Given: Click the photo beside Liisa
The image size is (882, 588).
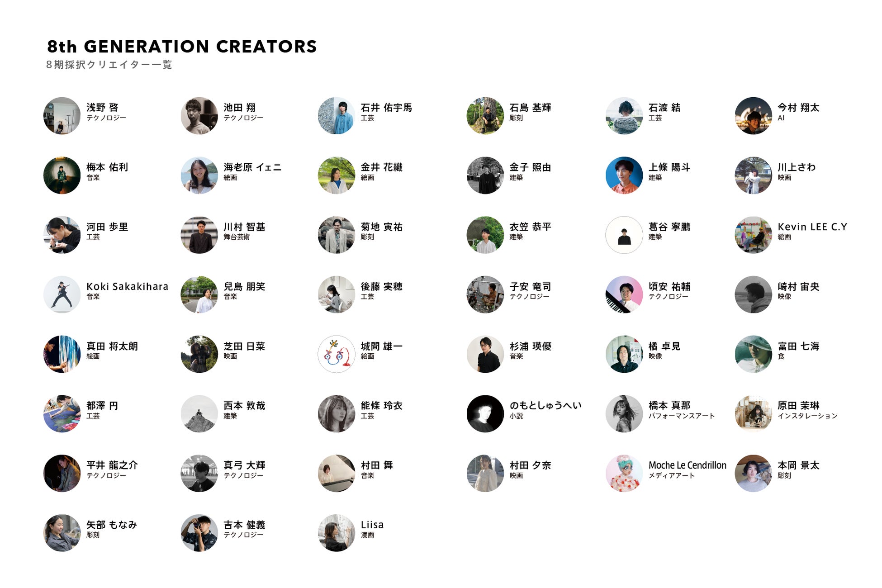Looking at the screenshot, I should pyautogui.click(x=337, y=533).
